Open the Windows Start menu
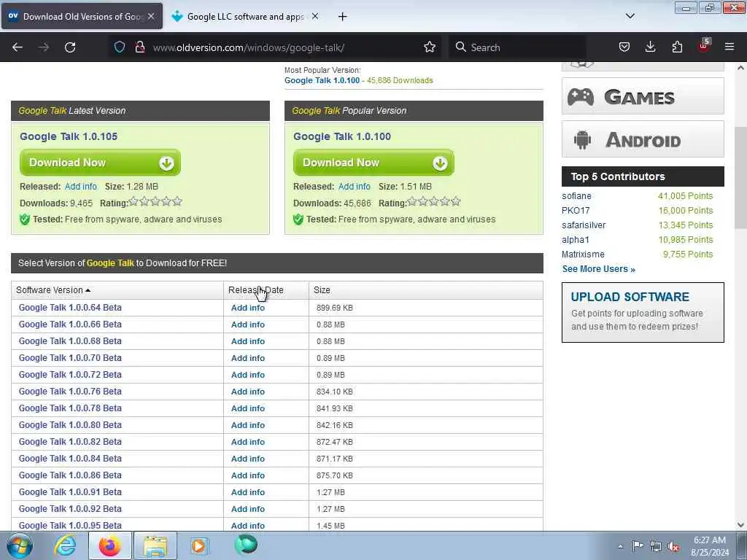 coord(20,545)
